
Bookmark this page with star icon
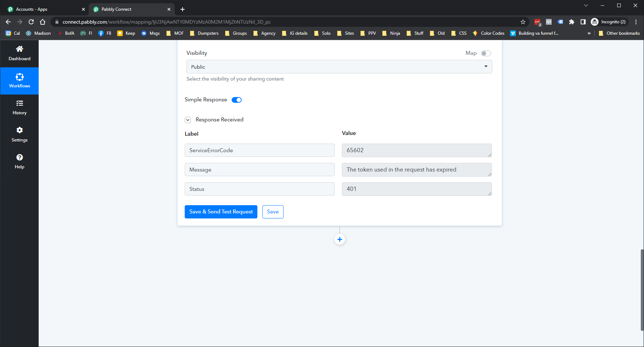pyautogui.click(x=523, y=22)
